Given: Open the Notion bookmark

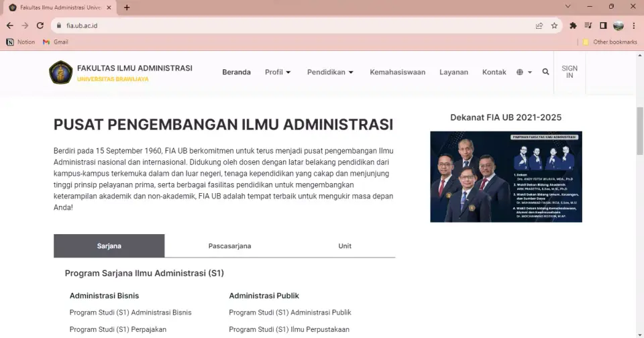Looking at the screenshot, I should pos(21,42).
